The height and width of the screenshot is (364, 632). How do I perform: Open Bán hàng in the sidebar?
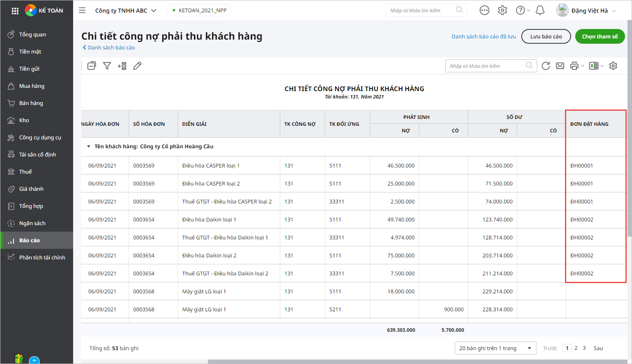pos(31,103)
